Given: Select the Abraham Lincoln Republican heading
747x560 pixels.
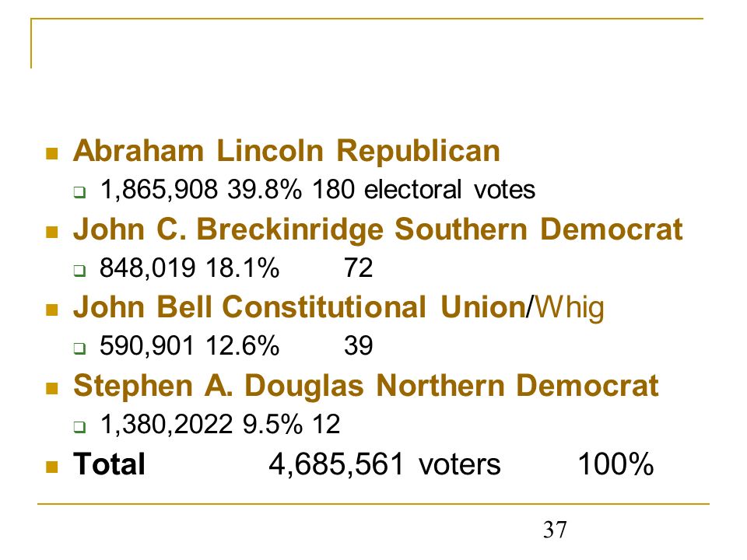Looking at the screenshot, I should tap(286, 151).
